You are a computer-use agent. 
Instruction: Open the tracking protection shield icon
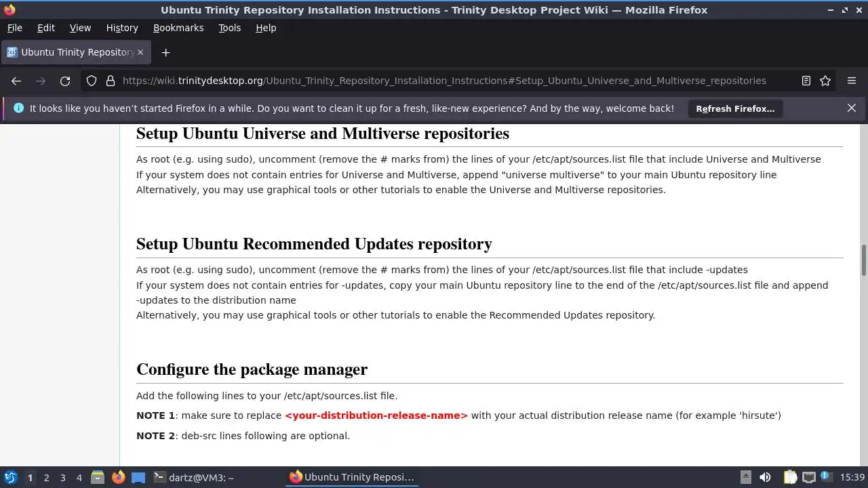tap(92, 81)
